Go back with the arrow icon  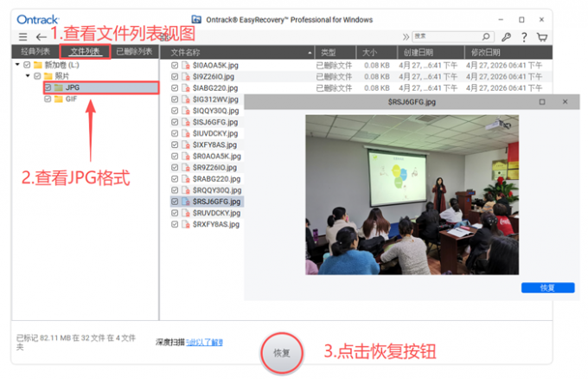pyautogui.click(x=41, y=36)
